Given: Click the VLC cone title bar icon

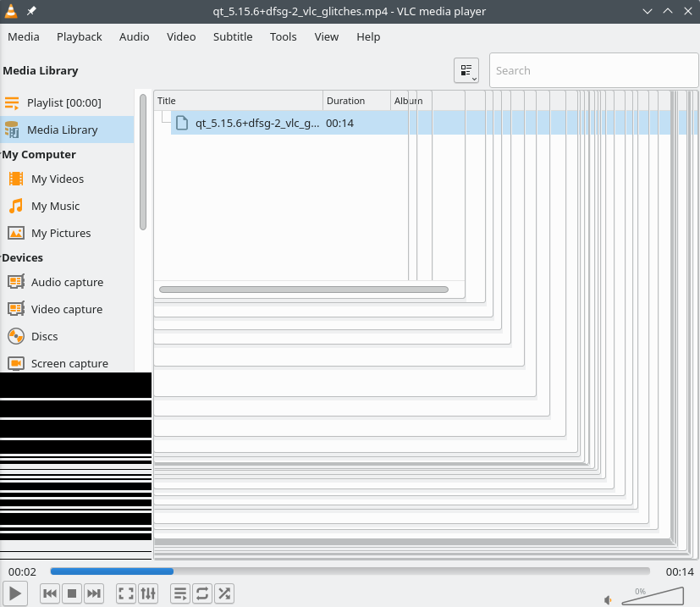Looking at the screenshot, I should [x=11, y=11].
